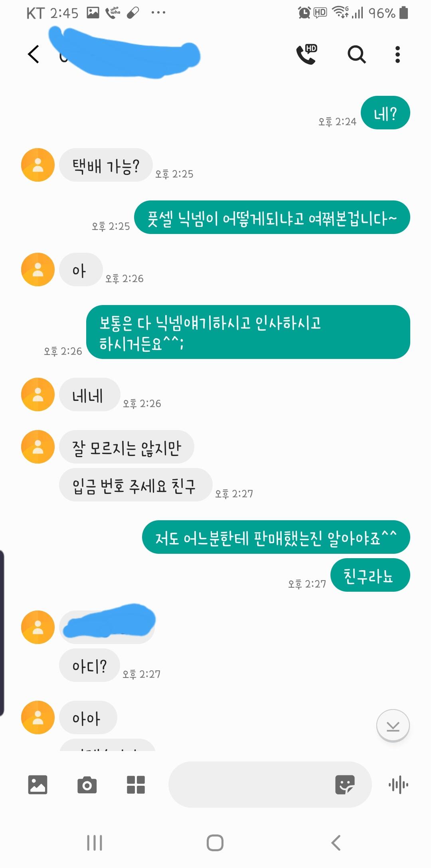Open search in conversation
The image size is (431, 868).
356,54
